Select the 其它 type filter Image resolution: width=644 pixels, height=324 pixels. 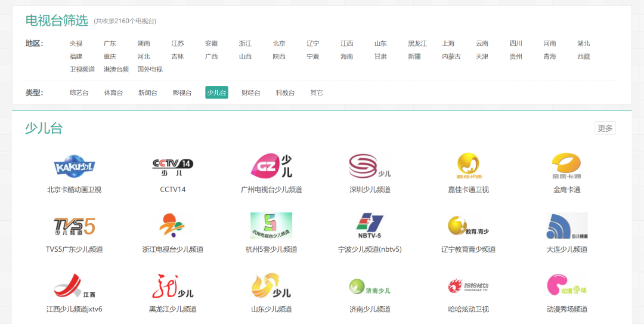point(317,92)
